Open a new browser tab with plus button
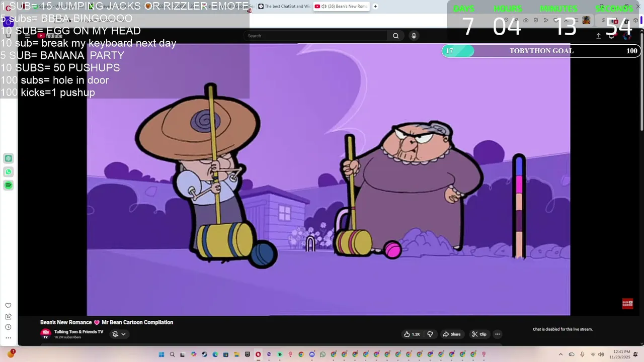Screen dimensions: 644x362 point(375,7)
